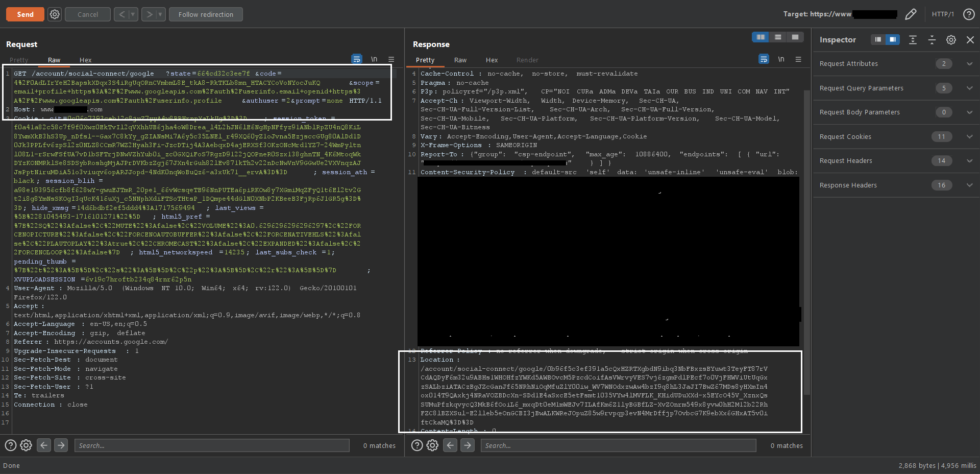Open the history back dropdown arrow
This screenshot has width=980, height=474.
[x=133, y=14]
